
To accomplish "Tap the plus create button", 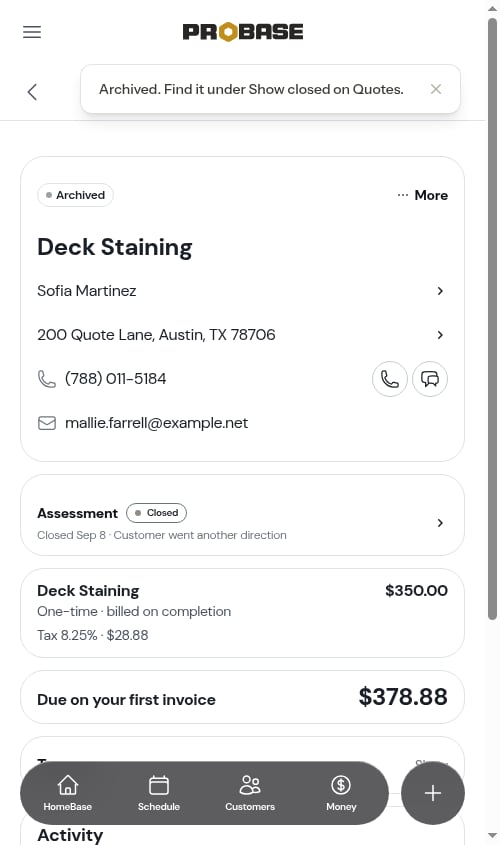I will pos(433,793).
